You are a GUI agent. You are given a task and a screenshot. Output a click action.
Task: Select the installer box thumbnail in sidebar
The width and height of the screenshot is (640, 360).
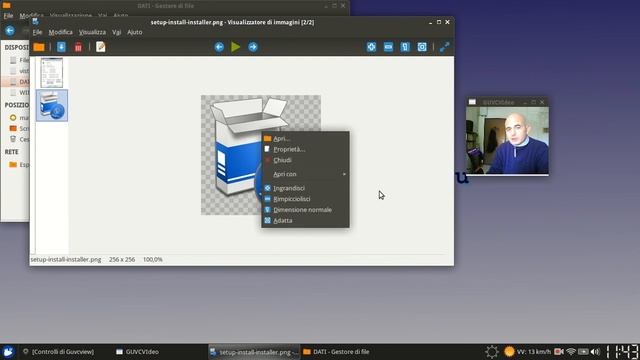(x=52, y=106)
